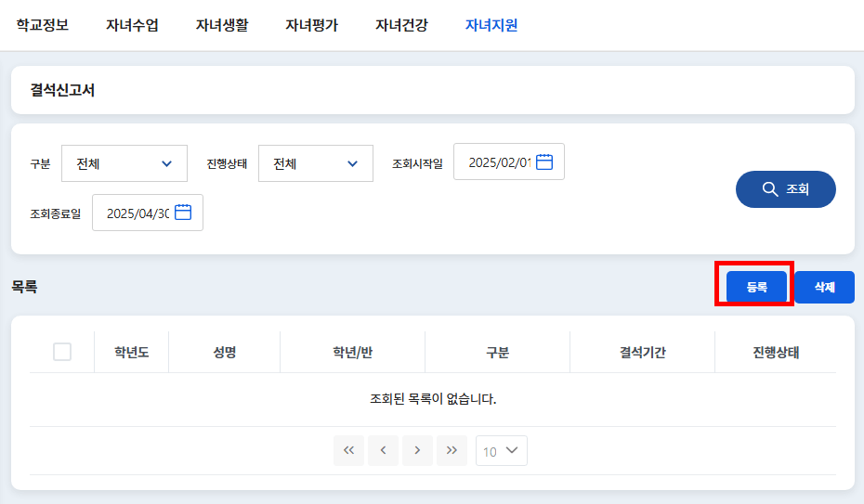864x504 pixels.
Task: Open the 자녀생활 menu
Action: 222,25
